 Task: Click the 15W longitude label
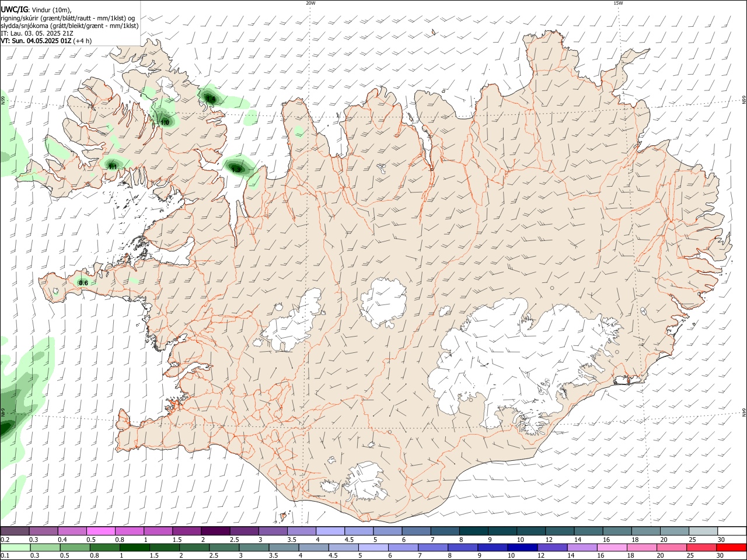(618, 3)
